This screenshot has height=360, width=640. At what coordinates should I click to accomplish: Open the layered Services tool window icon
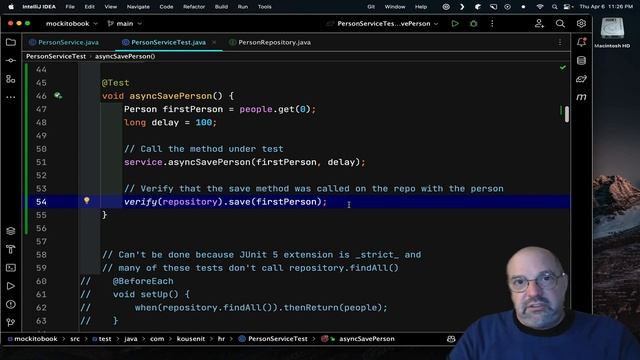click(x=11, y=231)
